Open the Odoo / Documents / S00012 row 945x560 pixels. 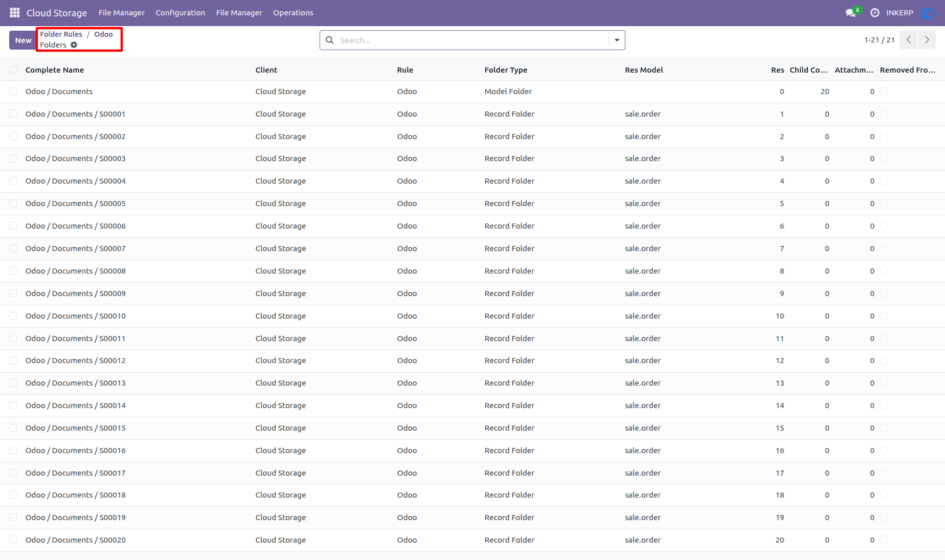point(472,361)
